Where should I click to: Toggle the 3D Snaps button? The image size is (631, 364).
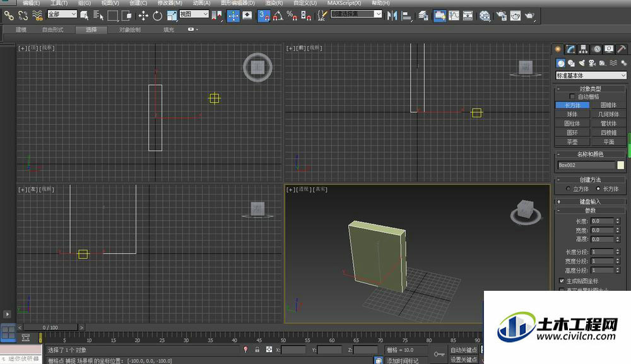click(264, 16)
